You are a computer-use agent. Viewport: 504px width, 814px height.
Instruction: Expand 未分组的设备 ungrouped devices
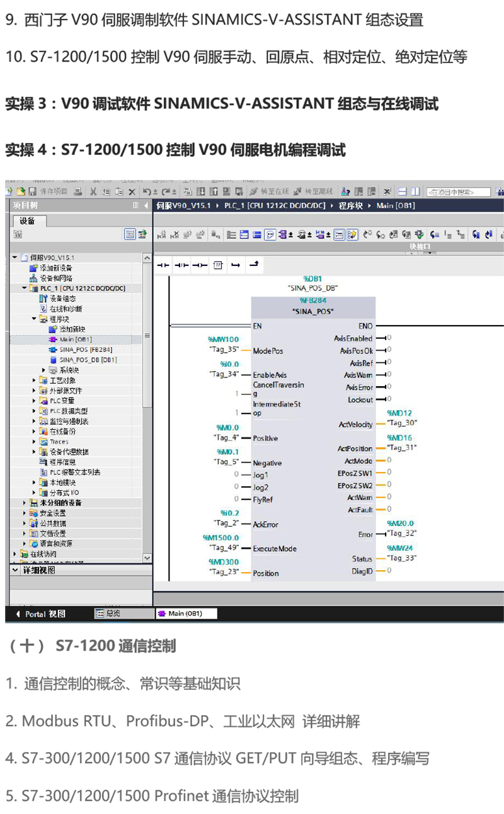(25, 503)
